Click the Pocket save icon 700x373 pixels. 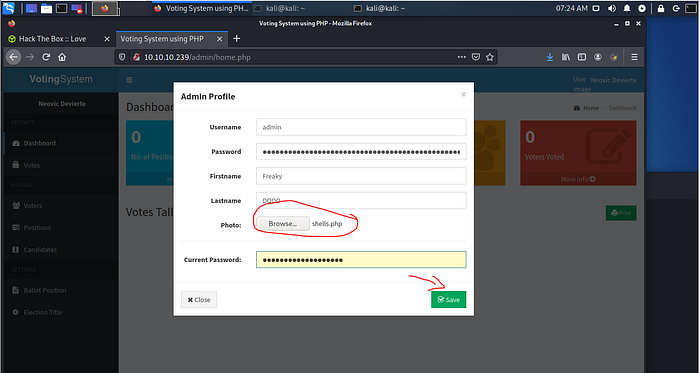coord(476,57)
